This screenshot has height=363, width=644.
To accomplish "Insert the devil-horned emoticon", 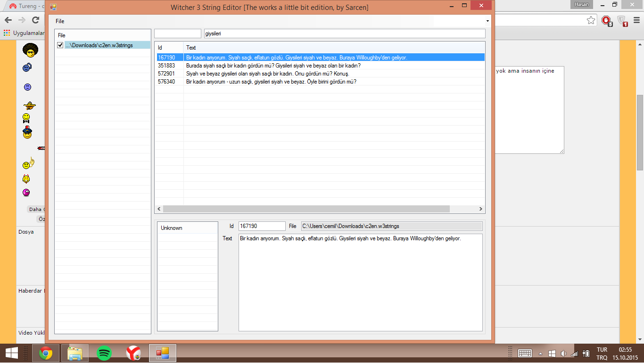I will tap(26, 179).
